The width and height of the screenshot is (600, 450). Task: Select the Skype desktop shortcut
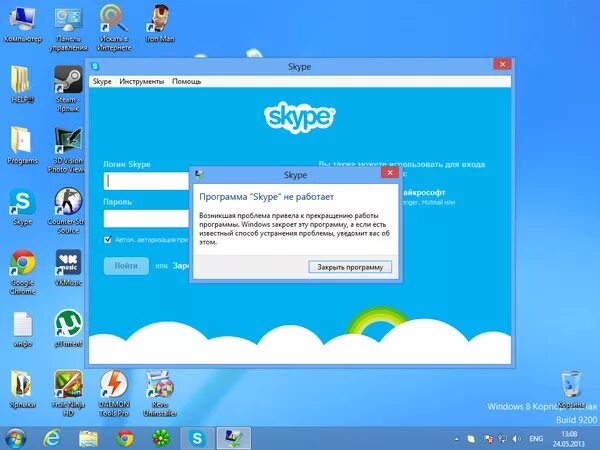[22, 207]
